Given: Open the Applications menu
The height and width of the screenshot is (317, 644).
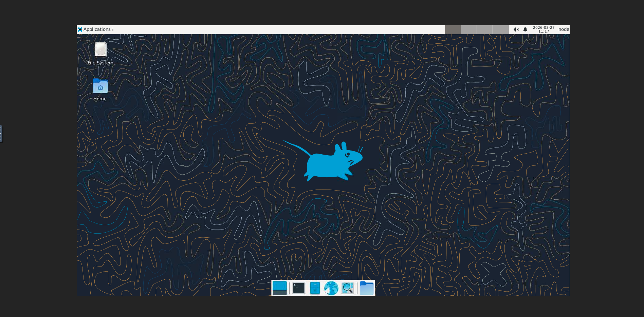Looking at the screenshot, I should pos(94,29).
